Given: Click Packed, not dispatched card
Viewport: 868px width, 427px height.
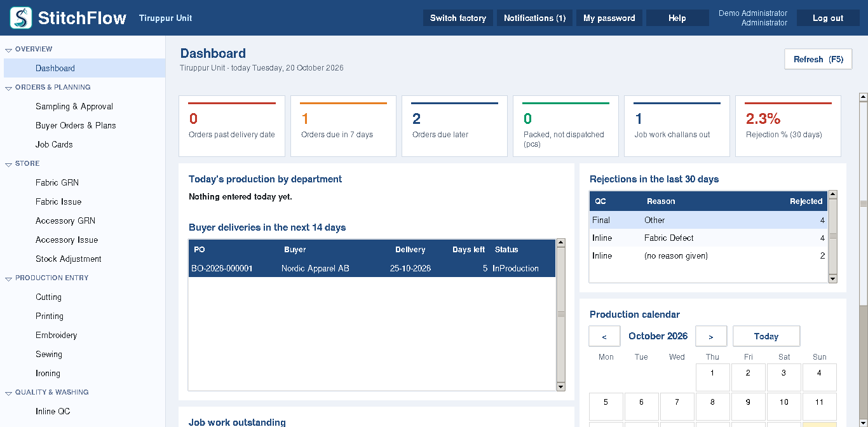Looking at the screenshot, I should (566, 126).
